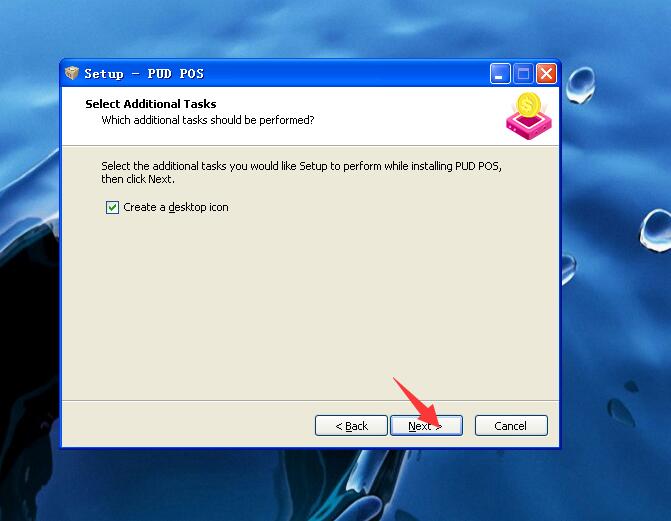Click empty beige area in the dialog body
Screen dimensions: 671x521
tap(310, 300)
